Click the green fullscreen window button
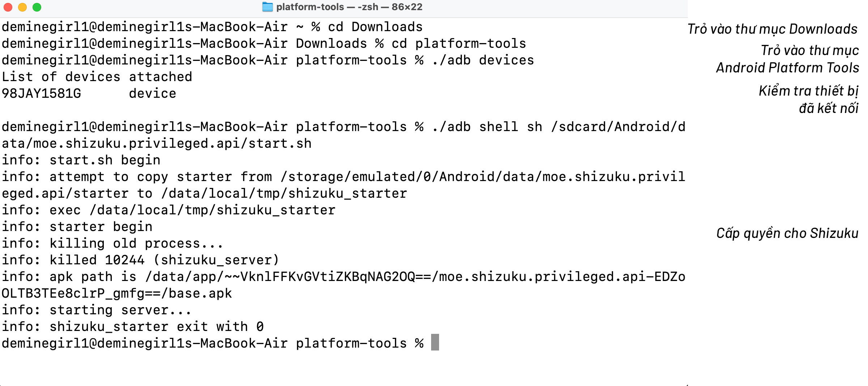 pyautogui.click(x=37, y=7)
